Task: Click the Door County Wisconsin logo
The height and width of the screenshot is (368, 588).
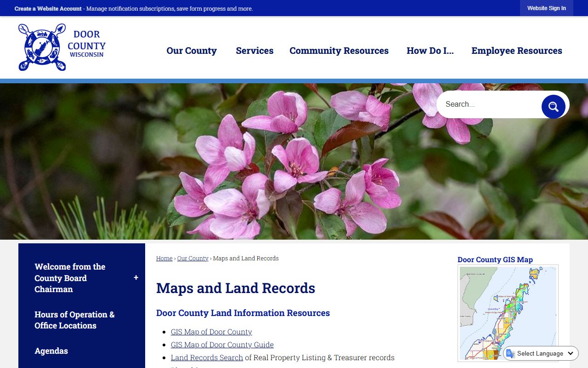Action: coord(62,47)
